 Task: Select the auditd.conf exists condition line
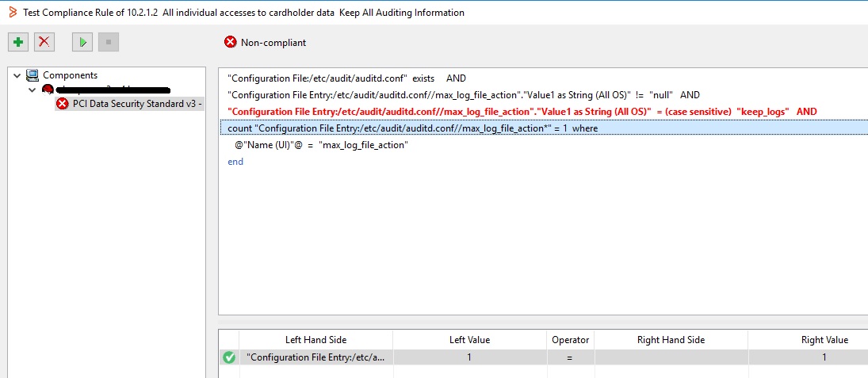[346, 78]
